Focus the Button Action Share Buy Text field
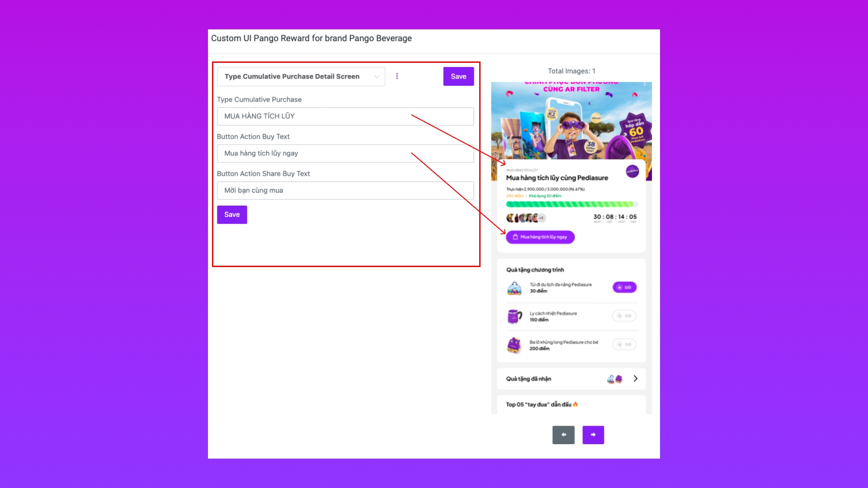The width and height of the screenshot is (868, 488). [x=345, y=190]
